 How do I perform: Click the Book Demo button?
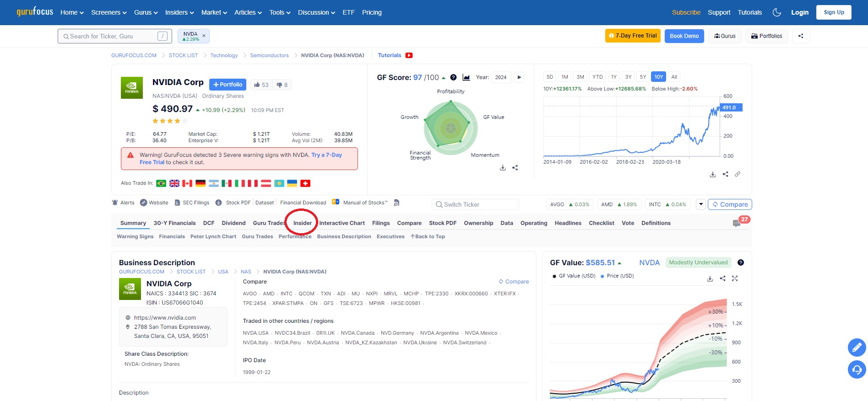[x=684, y=36]
